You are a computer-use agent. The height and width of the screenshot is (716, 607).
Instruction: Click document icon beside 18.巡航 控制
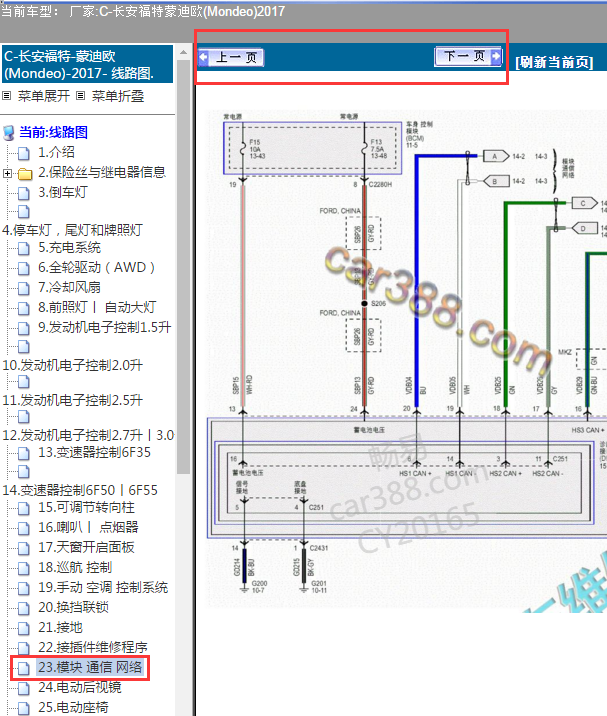tap(24, 569)
